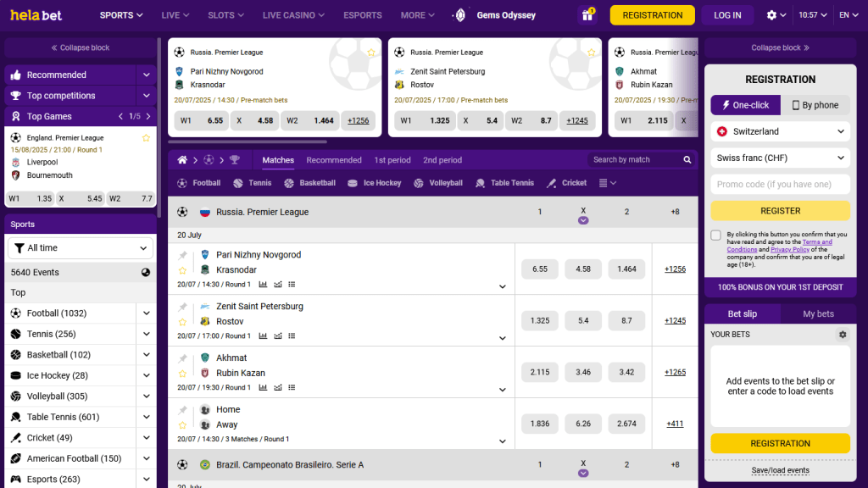The image size is (868, 488).
Task: Expand the Top competitions section
Action: coord(146,96)
